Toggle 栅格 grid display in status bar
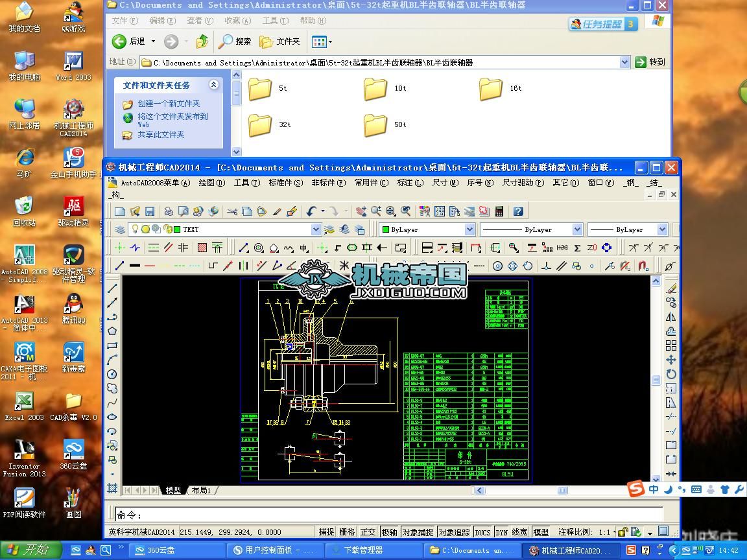Viewport: 747px width, 560px height. pyautogui.click(x=348, y=532)
